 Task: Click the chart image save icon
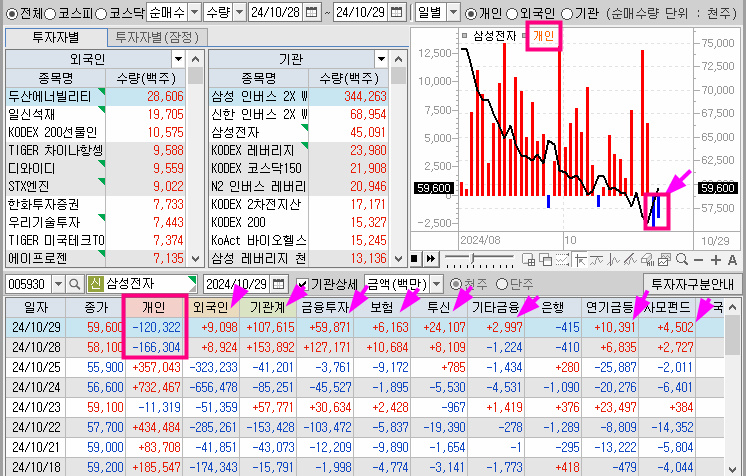point(665,259)
